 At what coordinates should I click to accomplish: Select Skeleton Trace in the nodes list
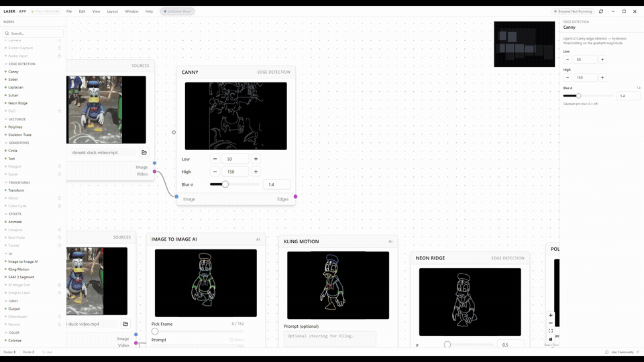pyautogui.click(x=19, y=135)
